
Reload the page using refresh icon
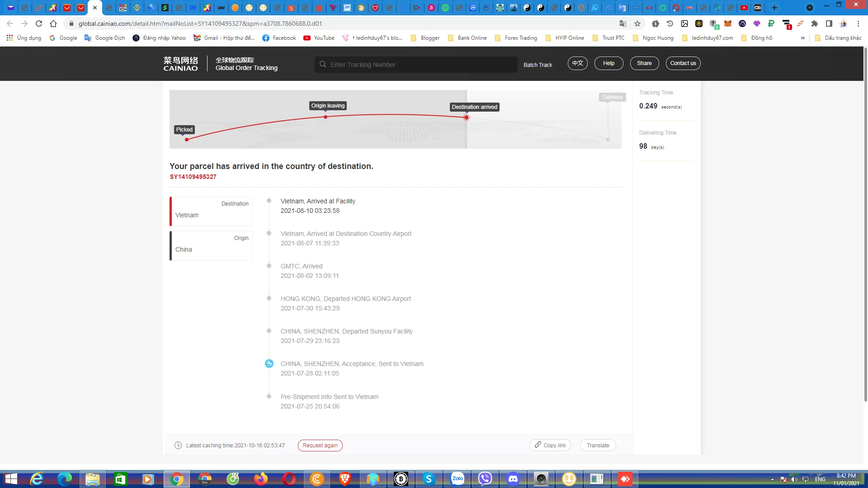(x=39, y=23)
